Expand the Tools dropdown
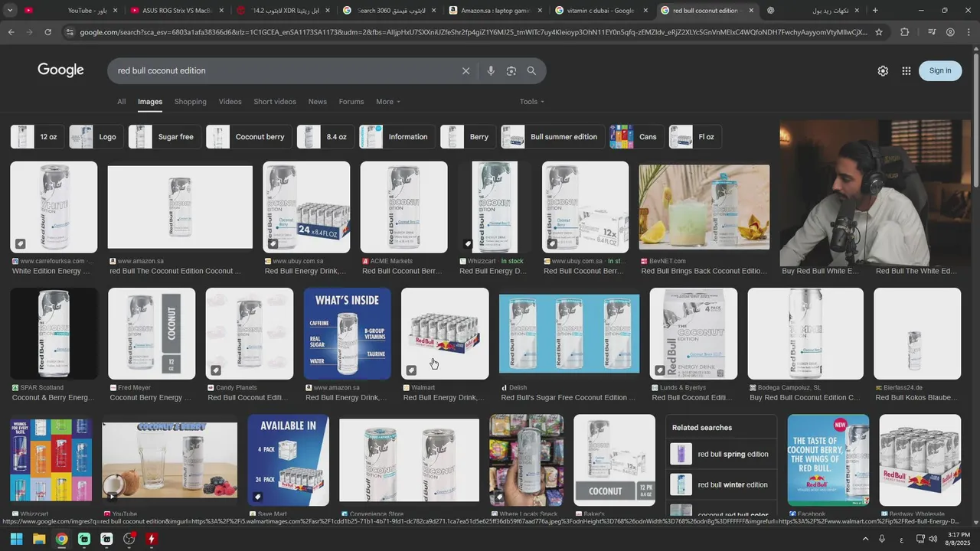The height and width of the screenshot is (551, 980). (x=532, y=102)
